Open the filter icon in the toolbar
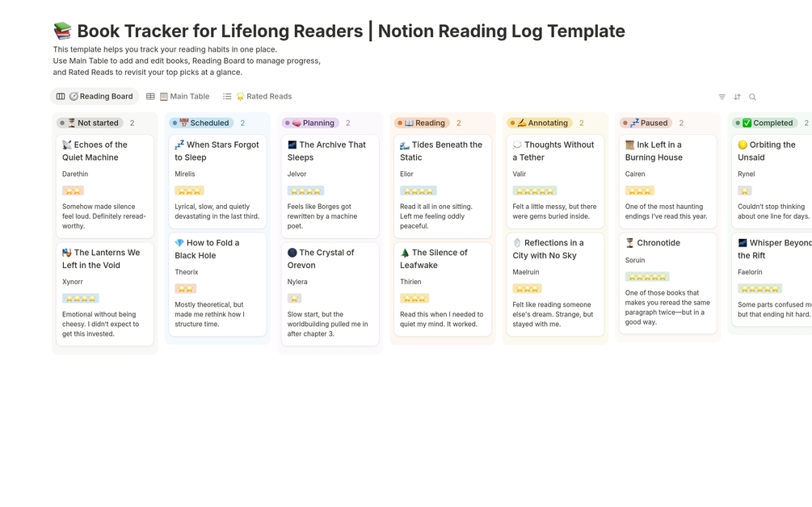 [722, 97]
